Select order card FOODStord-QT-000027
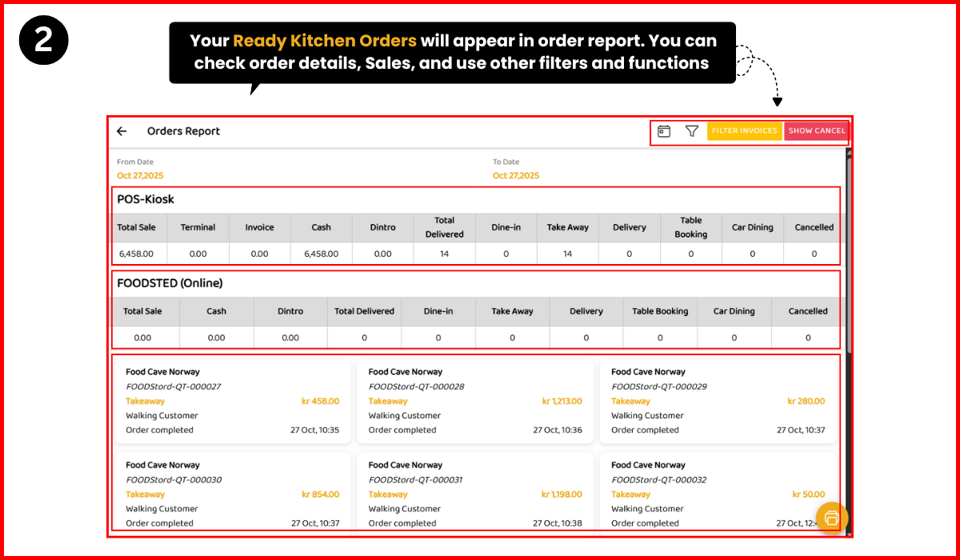The image size is (960, 560). pyautogui.click(x=232, y=400)
